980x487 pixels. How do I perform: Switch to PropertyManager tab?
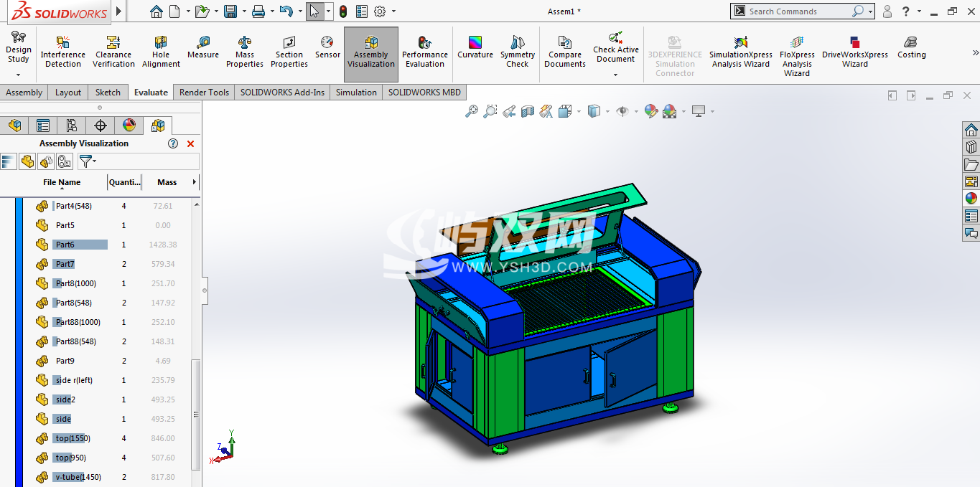pyautogui.click(x=43, y=126)
